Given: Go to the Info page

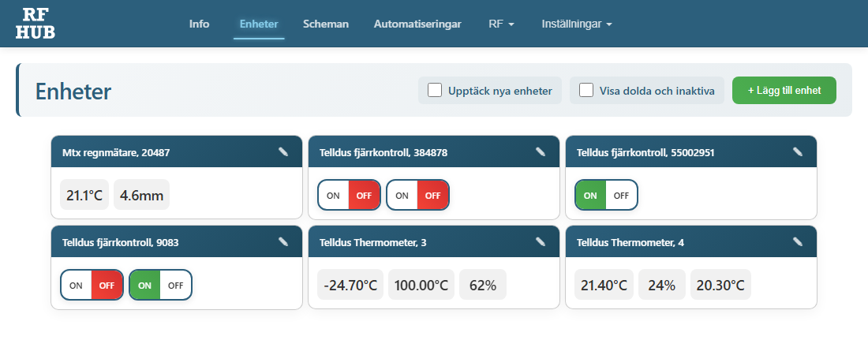Looking at the screenshot, I should [200, 24].
